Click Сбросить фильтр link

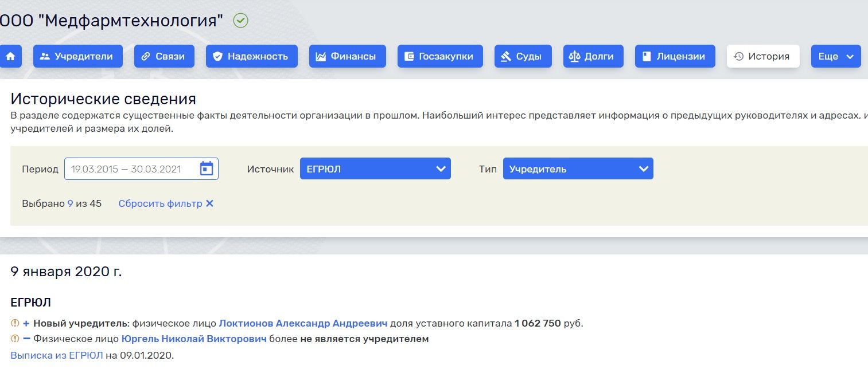[x=166, y=203]
